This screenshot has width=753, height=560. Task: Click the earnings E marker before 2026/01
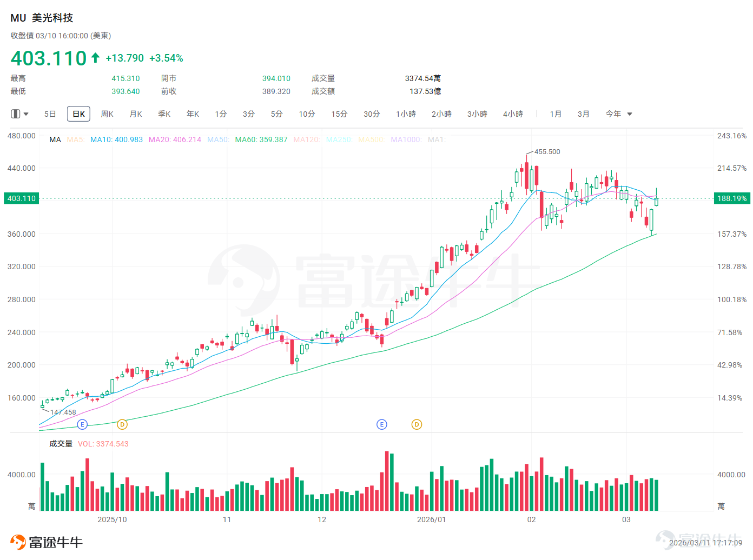[x=382, y=424]
